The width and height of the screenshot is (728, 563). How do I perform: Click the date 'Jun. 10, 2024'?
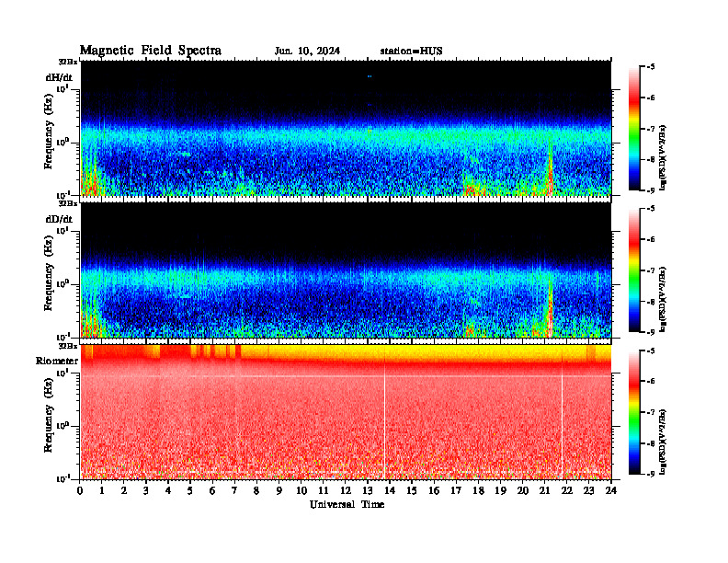(307, 52)
